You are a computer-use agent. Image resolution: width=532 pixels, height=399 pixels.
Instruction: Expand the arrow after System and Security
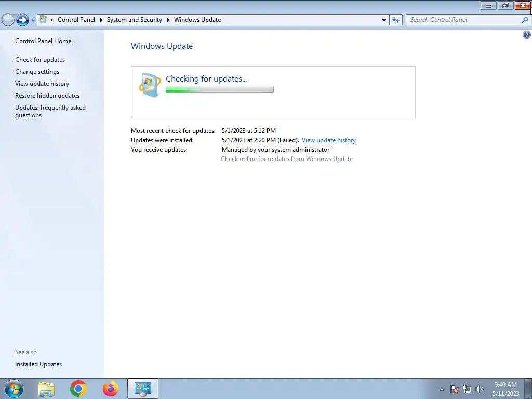(168, 20)
